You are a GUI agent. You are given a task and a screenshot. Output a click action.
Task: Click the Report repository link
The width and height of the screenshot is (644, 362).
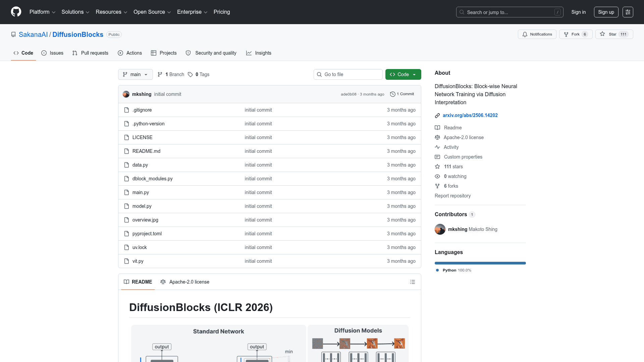pos(452,196)
